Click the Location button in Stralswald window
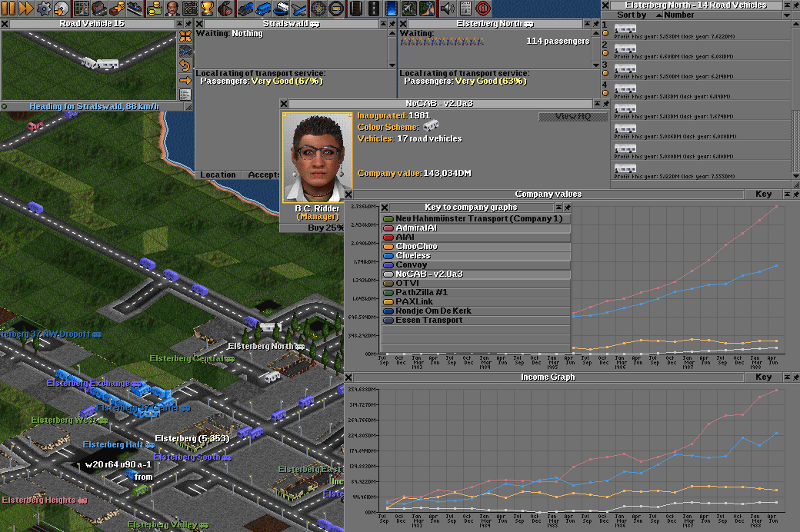 (218, 175)
